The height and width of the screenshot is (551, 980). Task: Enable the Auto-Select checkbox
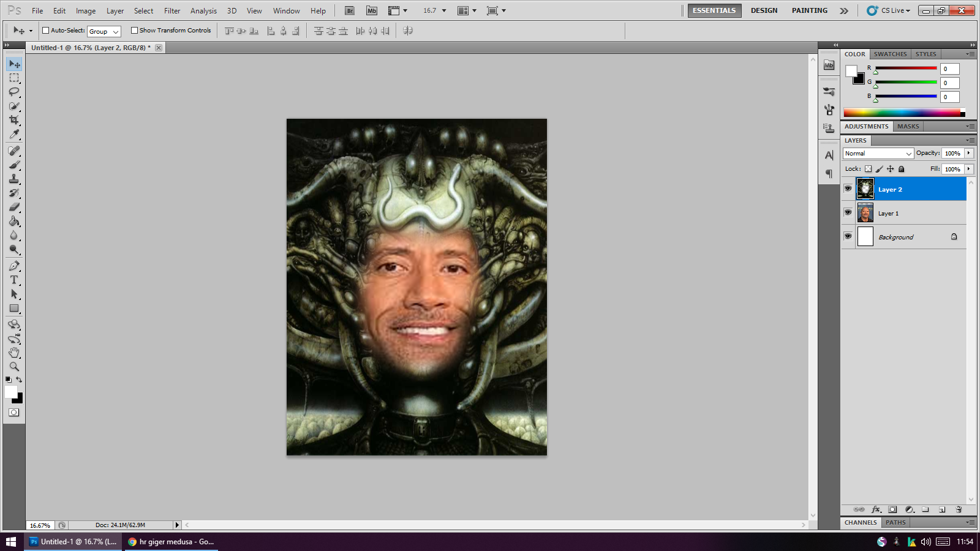click(45, 30)
